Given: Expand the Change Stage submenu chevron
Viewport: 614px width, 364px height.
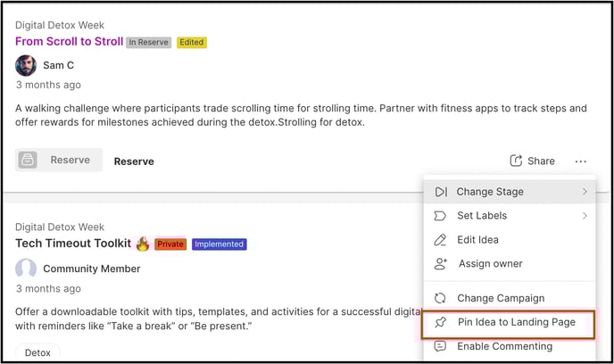Looking at the screenshot, I should click(585, 192).
